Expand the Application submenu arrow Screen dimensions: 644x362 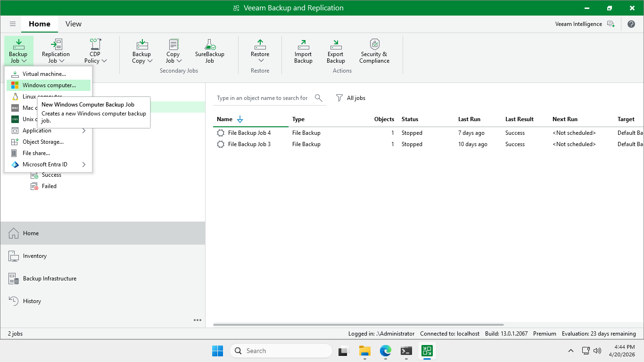click(84, 131)
